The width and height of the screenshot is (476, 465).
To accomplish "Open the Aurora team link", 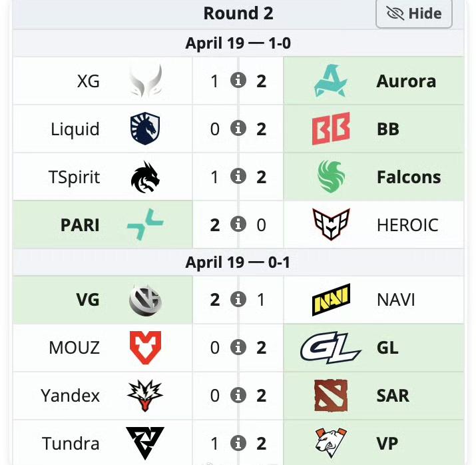I will 406,81.
